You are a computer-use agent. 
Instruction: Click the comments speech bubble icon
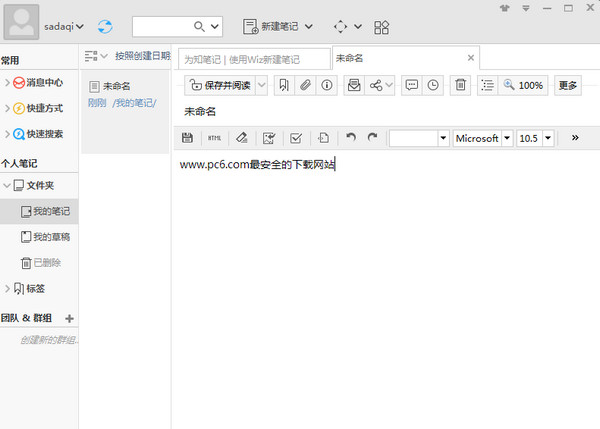coord(411,86)
